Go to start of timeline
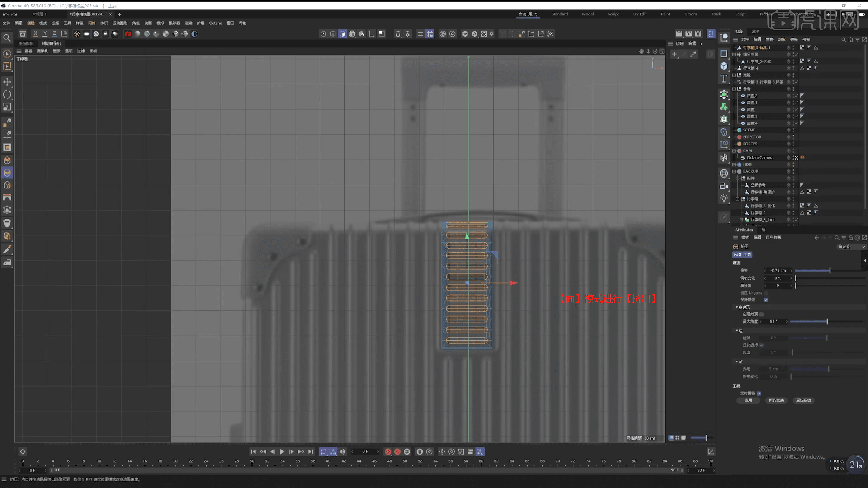The height and width of the screenshot is (488, 868). tap(253, 452)
